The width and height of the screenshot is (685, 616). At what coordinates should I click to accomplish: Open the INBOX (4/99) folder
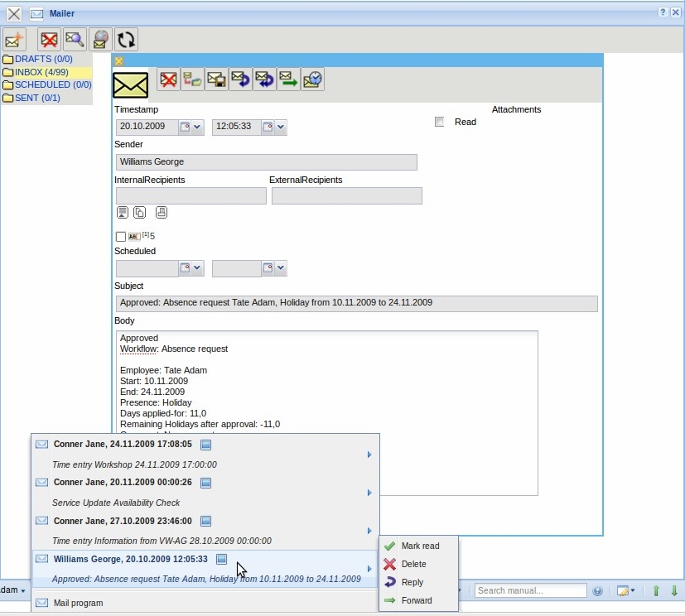pyautogui.click(x=41, y=72)
